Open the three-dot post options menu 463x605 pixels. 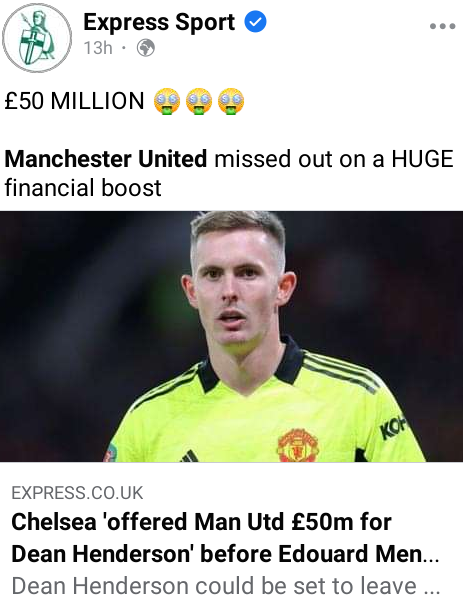pos(443,27)
